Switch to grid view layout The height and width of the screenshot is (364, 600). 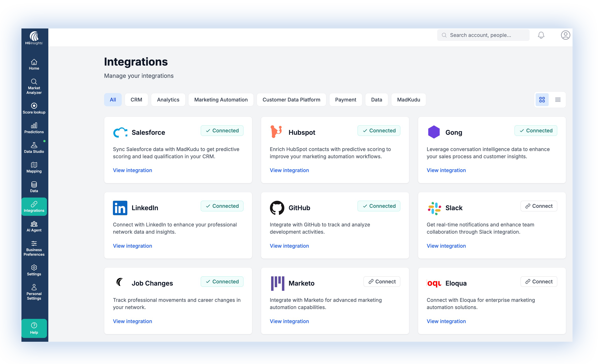click(x=542, y=100)
